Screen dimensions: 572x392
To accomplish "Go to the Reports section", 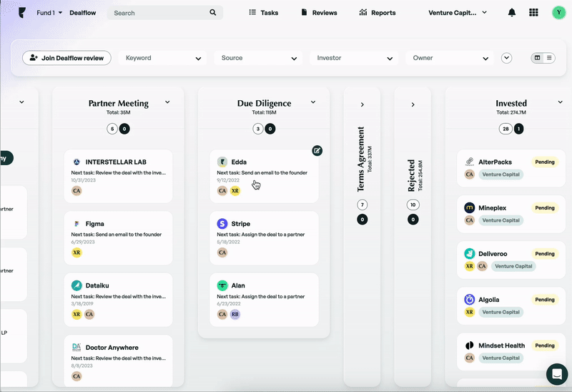I will (x=377, y=13).
